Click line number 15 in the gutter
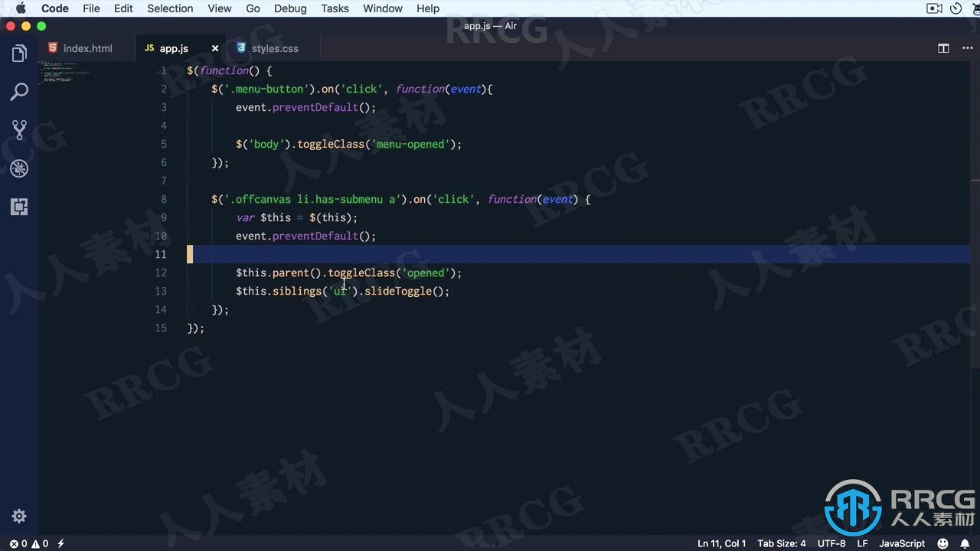Image resolution: width=980 pixels, height=551 pixels. pos(160,328)
